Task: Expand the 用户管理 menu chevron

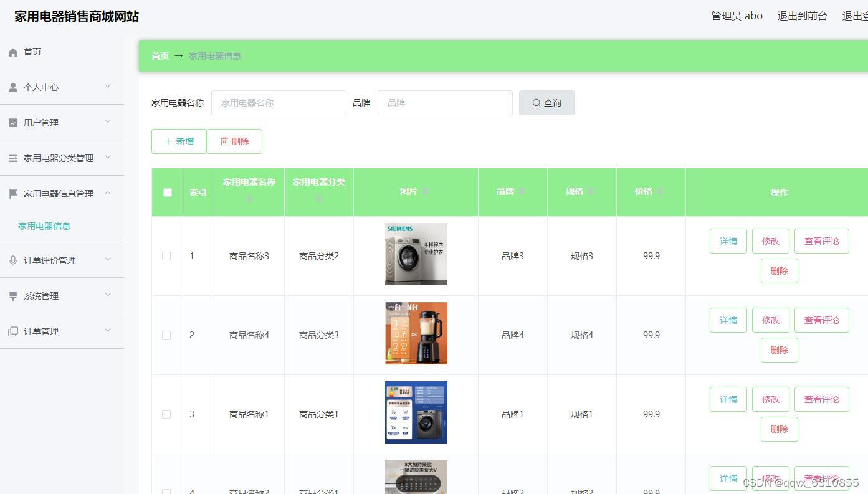Action: (108, 122)
